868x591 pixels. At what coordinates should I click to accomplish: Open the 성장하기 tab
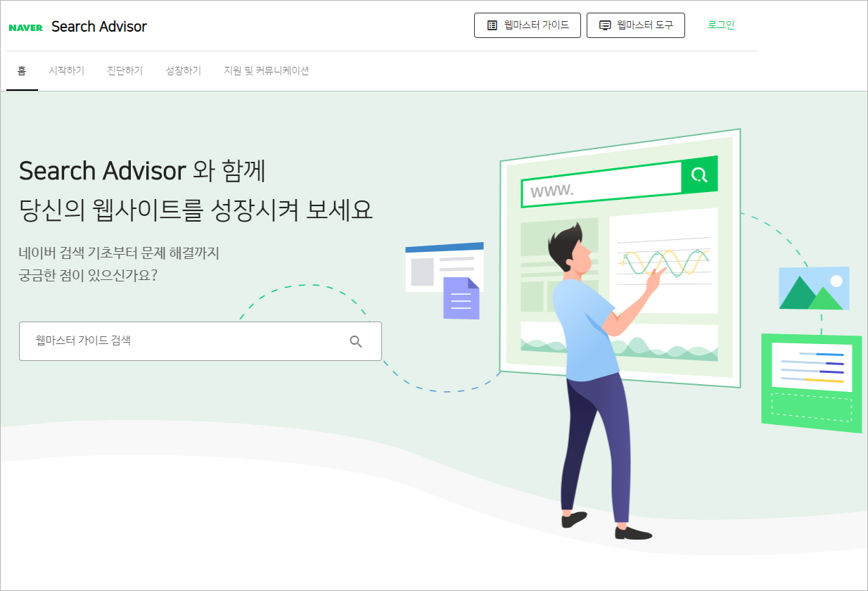point(184,70)
